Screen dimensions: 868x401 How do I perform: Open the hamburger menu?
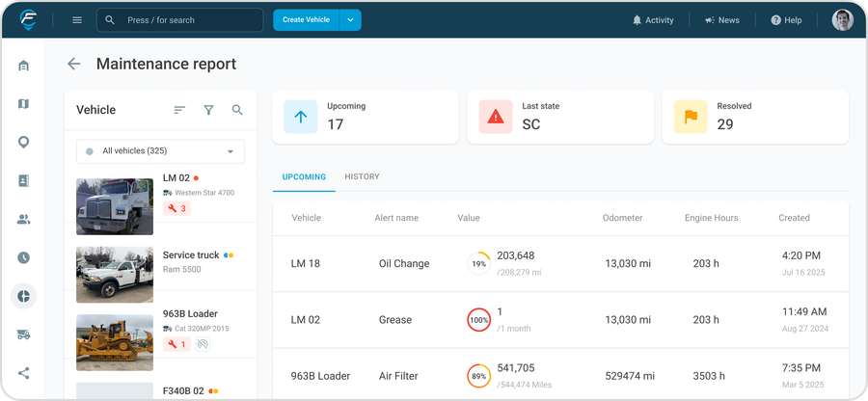tap(77, 20)
